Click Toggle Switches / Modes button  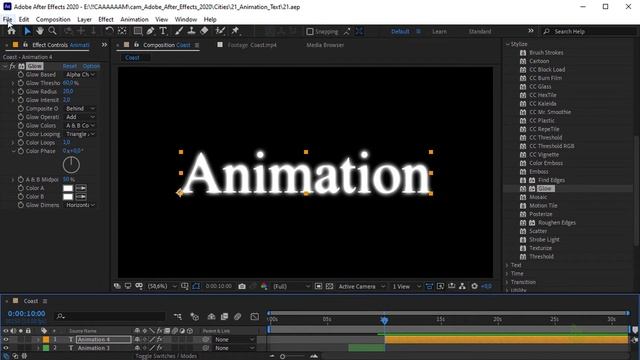click(x=166, y=356)
